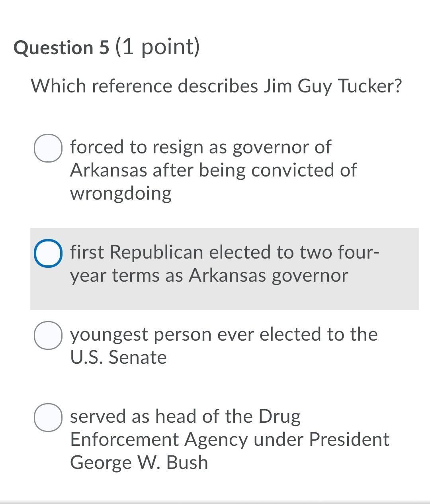
Task: Click 'Enforcement Agency under President' text line
Action: [x=230, y=439]
